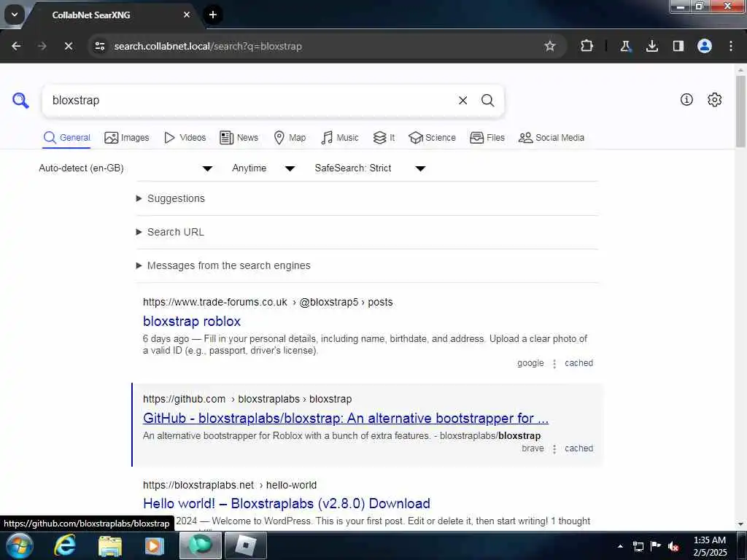Click the browser forward arrow
Image resolution: width=747 pixels, height=560 pixels.
(x=42, y=46)
